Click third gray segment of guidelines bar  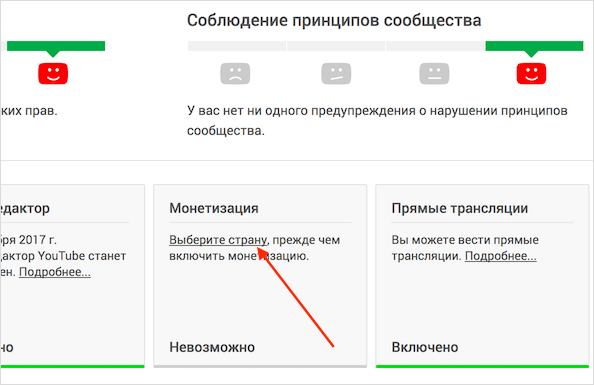[435, 46]
